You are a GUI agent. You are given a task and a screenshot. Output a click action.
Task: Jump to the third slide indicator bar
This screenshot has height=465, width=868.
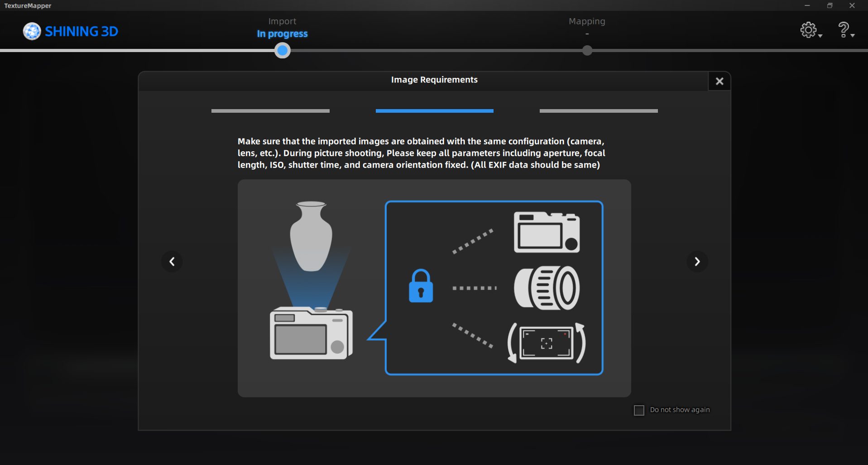[598, 111]
